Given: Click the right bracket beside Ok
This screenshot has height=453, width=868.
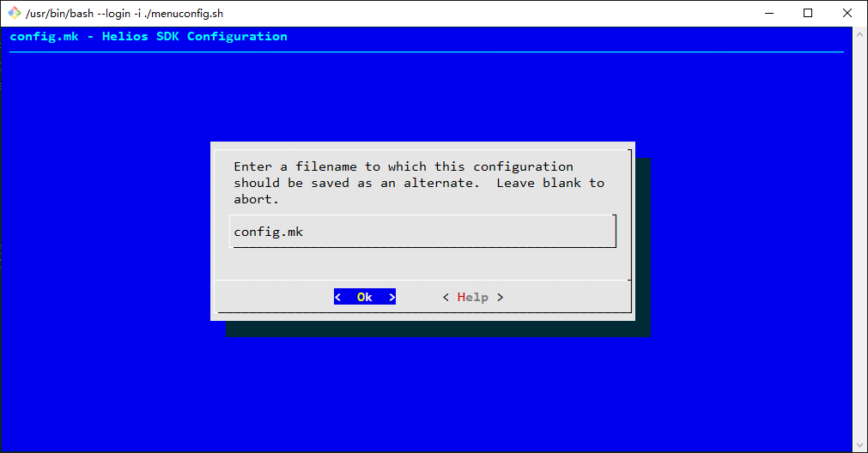Looking at the screenshot, I should (392, 297).
